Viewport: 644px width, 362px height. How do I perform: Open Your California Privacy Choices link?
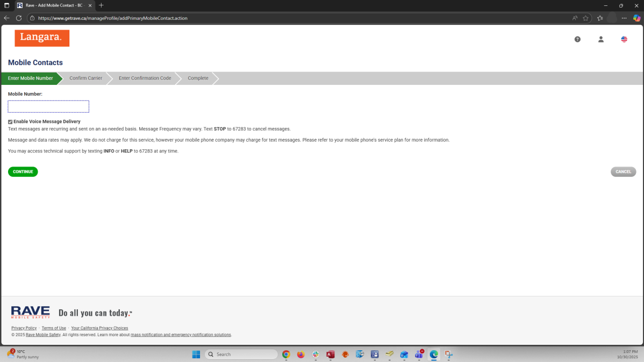coord(99,328)
